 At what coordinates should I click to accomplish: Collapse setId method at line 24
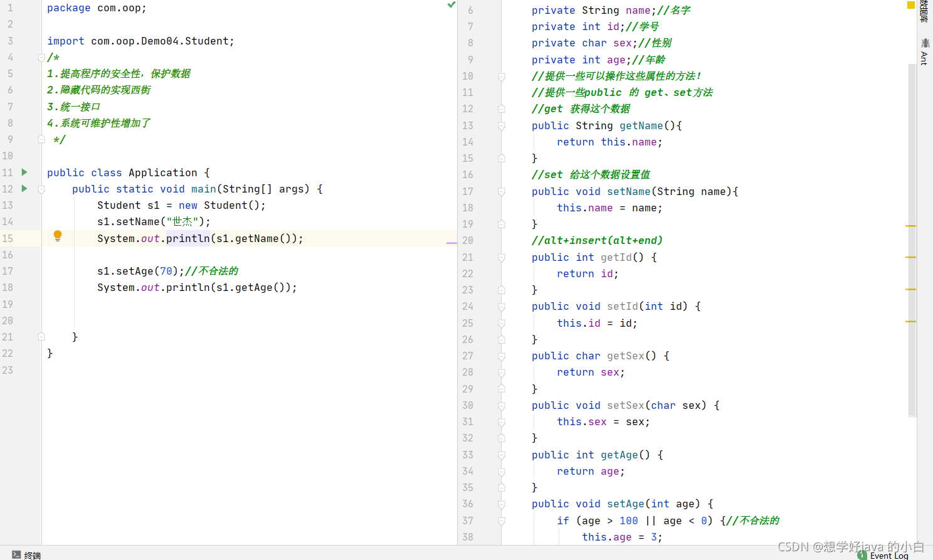(x=502, y=307)
